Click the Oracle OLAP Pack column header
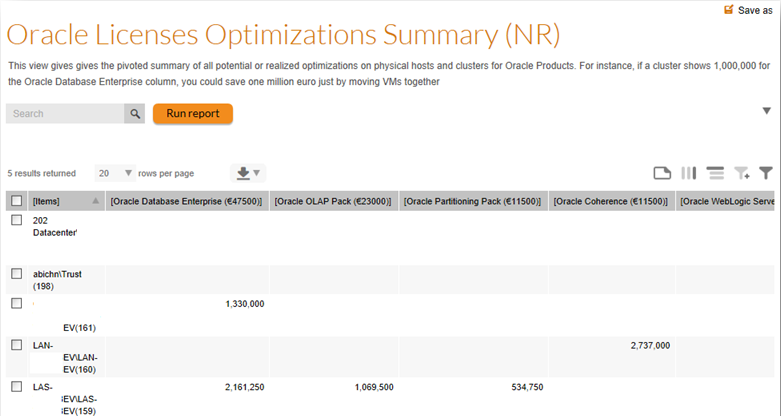 pyautogui.click(x=334, y=201)
